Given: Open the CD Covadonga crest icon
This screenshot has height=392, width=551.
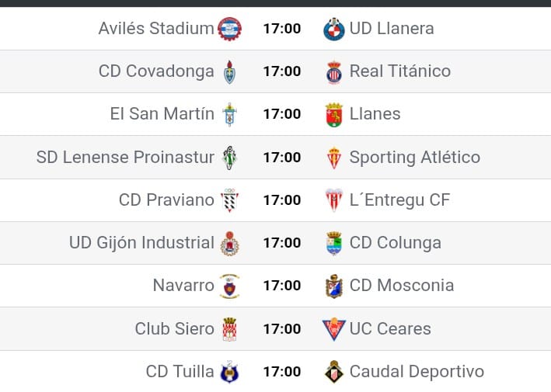Looking at the screenshot, I should click(229, 72).
